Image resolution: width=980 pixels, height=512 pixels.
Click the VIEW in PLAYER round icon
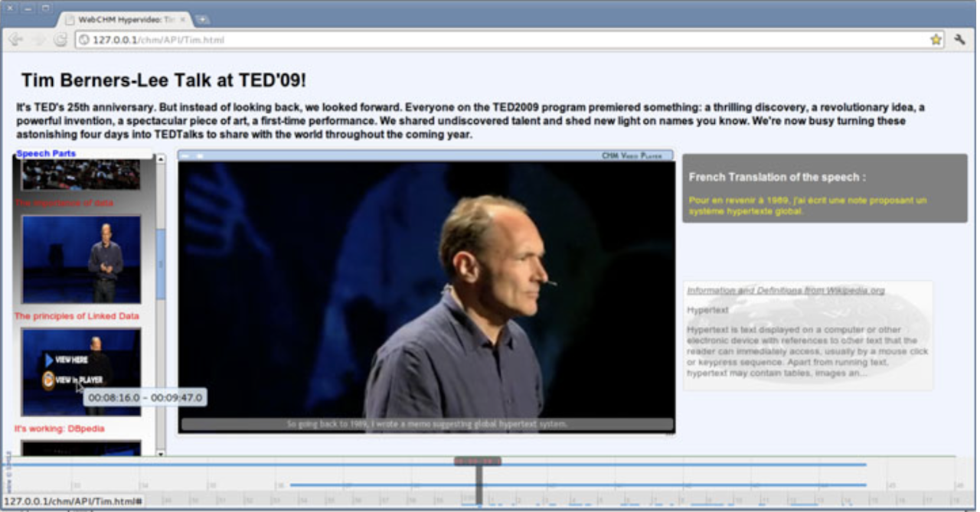click(x=48, y=380)
